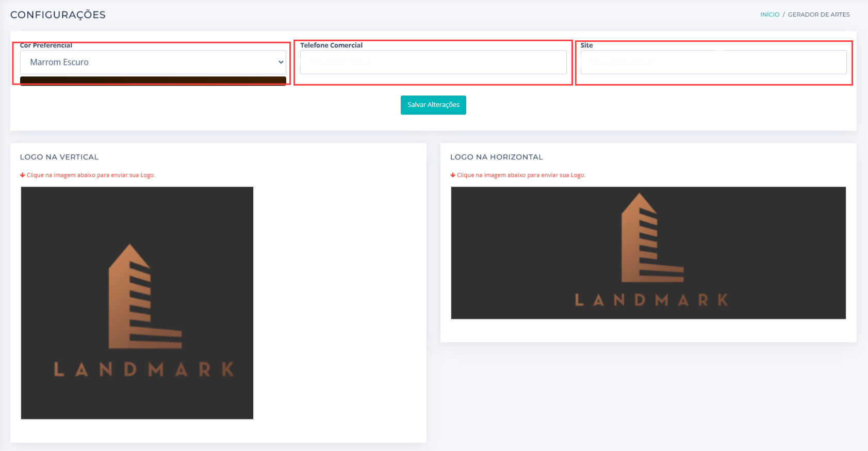This screenshot has height=451, width=868.
Task: Click the red down arrow under Logo na Vertical
Action: pyautogui.click(x=22, y=175)
